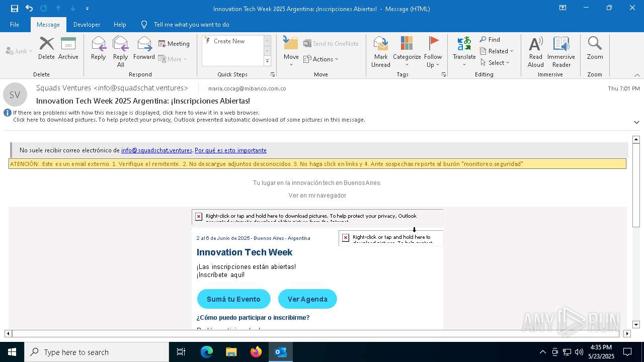Open File Explorer from the taskbar
644x362 pixels.
(x=231, y=352)
